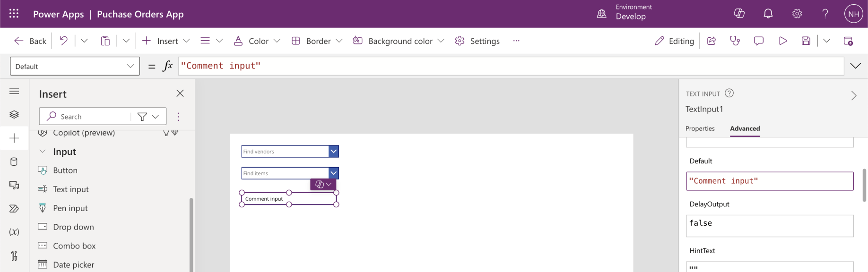
Task: Click the Back button
Action: (x=31, y=41)
